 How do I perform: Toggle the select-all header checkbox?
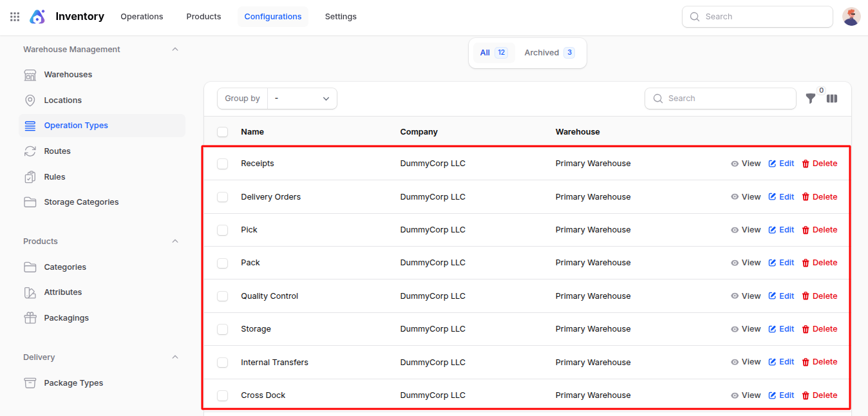click(223, 132)
